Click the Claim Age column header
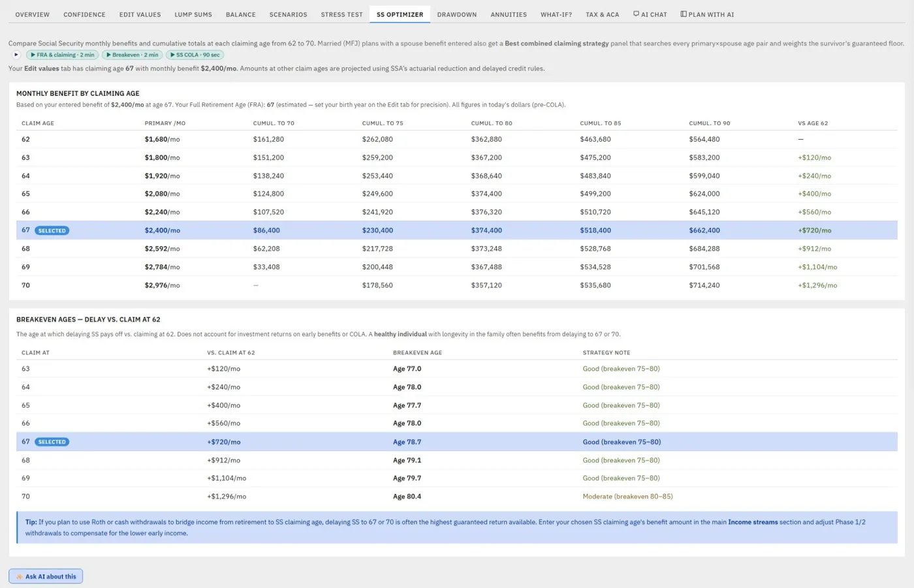 tap(38, 123)
